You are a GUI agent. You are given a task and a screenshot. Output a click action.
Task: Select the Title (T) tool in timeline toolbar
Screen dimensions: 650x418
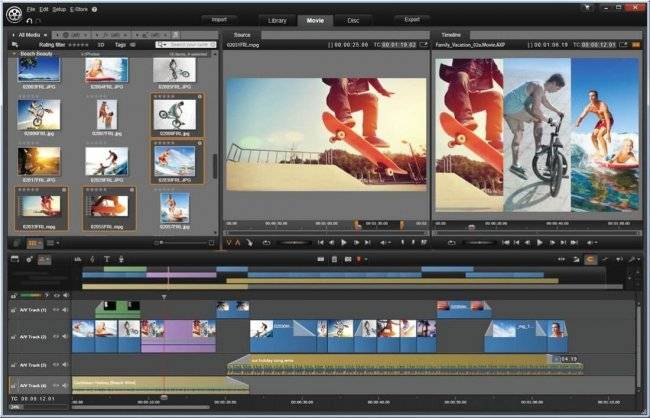[x=107, y=259]
